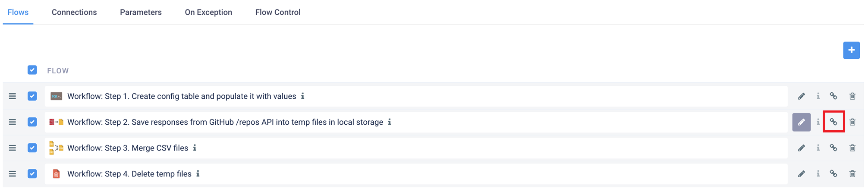Viewport: 868px width, 195px height.
Task: Uncheck Step 2 flow checkbox
Action: coord(32,122)
